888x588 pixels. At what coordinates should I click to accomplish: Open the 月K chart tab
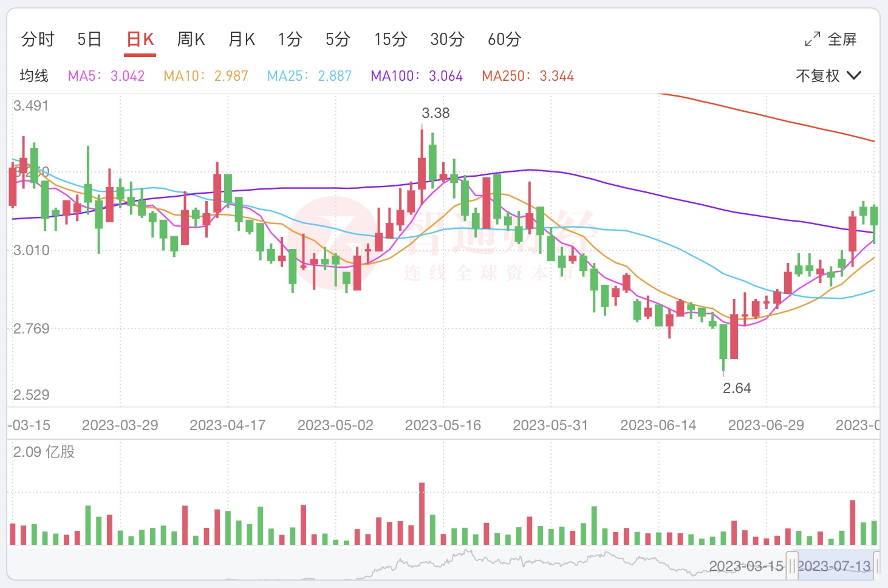(242, 39)
